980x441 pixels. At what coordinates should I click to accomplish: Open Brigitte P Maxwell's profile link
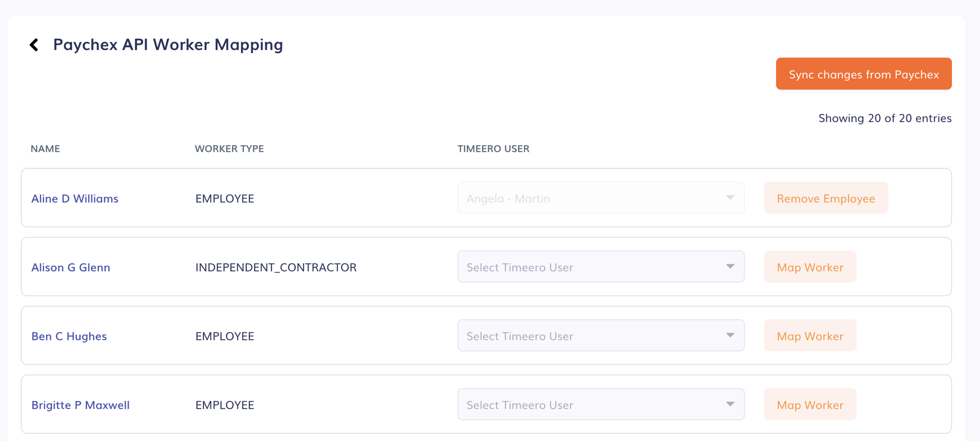pos(80,405)
